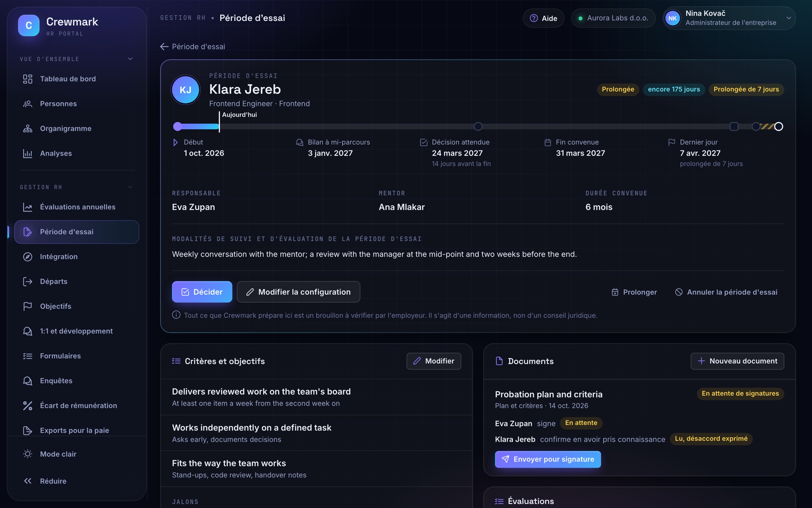Click Envoyer pour signature button
812x508 pixels.
click(x=548, y=459)
